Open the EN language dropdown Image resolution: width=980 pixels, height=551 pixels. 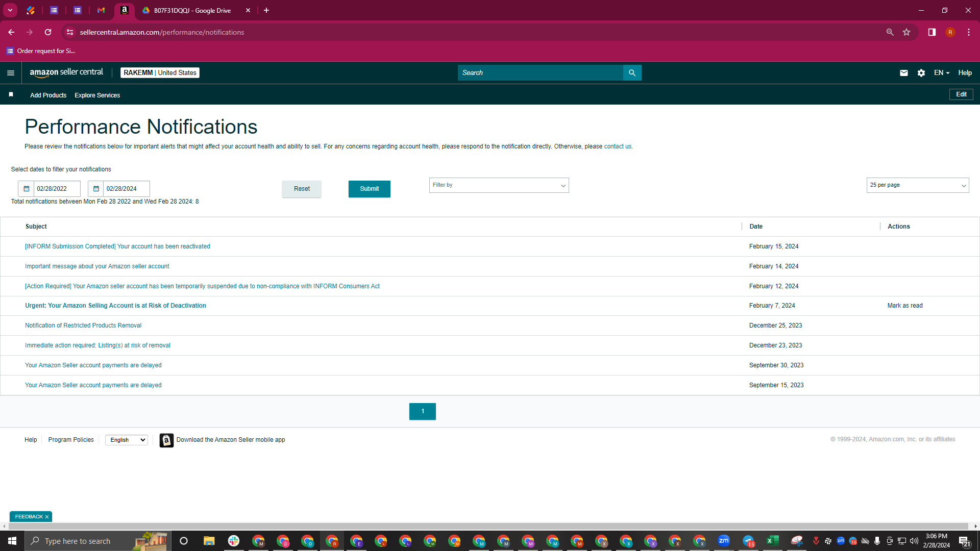[x=942, y=73]
